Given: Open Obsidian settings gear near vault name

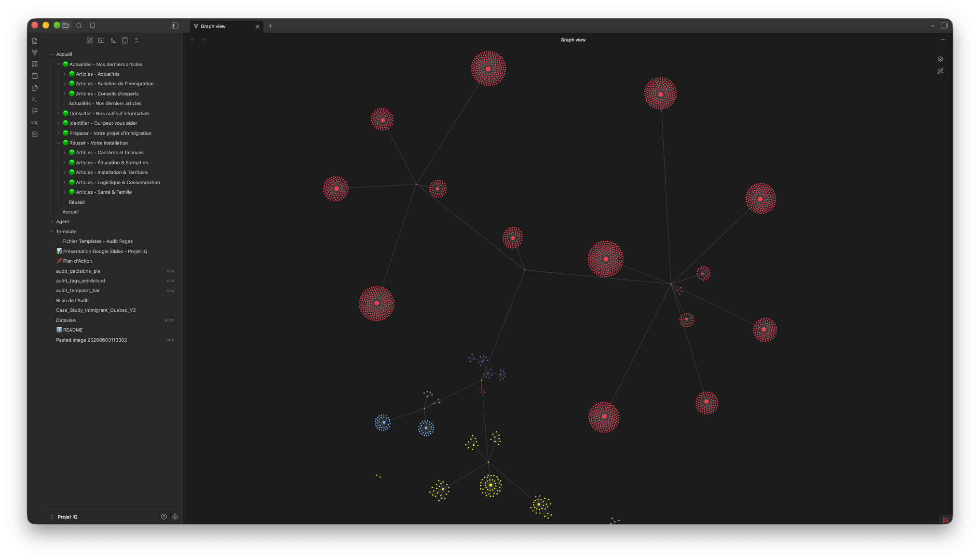Looking at the screenshot, I should 175,517.
